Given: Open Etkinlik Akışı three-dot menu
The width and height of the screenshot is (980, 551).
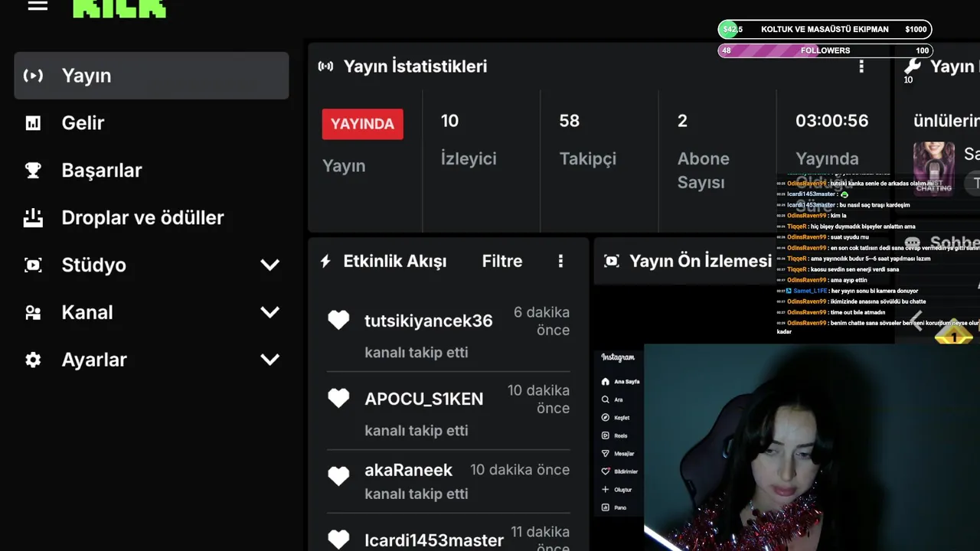Looking at the screenshot, I should pyautogui.click(x=560, y=262).
